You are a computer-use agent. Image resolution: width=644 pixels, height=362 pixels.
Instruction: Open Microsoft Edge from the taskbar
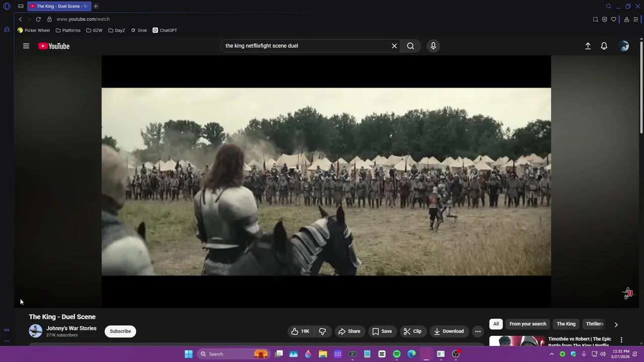(x=412, y=354)
